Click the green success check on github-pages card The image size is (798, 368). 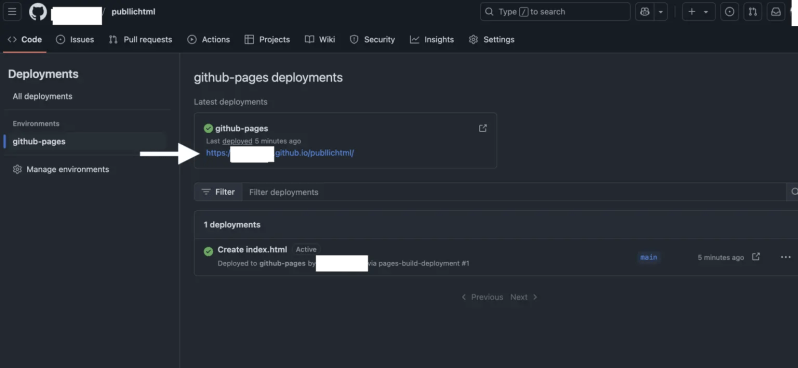[x=208, y=128]
